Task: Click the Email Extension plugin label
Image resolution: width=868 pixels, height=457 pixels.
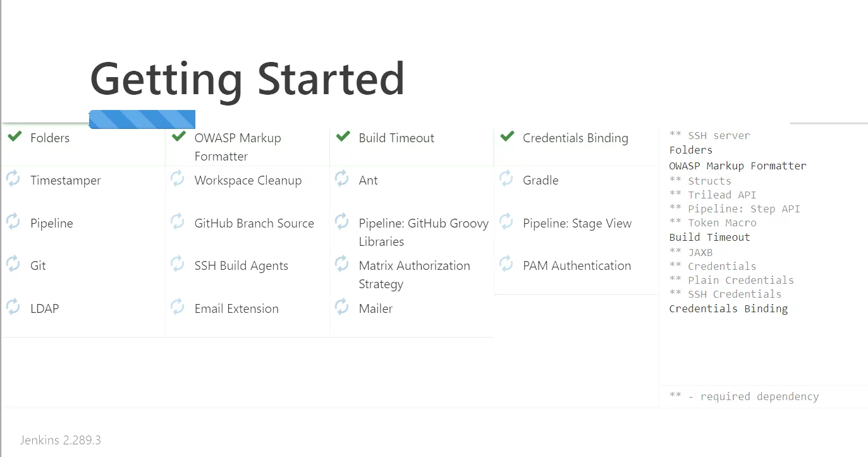Action: coord(236,308)
